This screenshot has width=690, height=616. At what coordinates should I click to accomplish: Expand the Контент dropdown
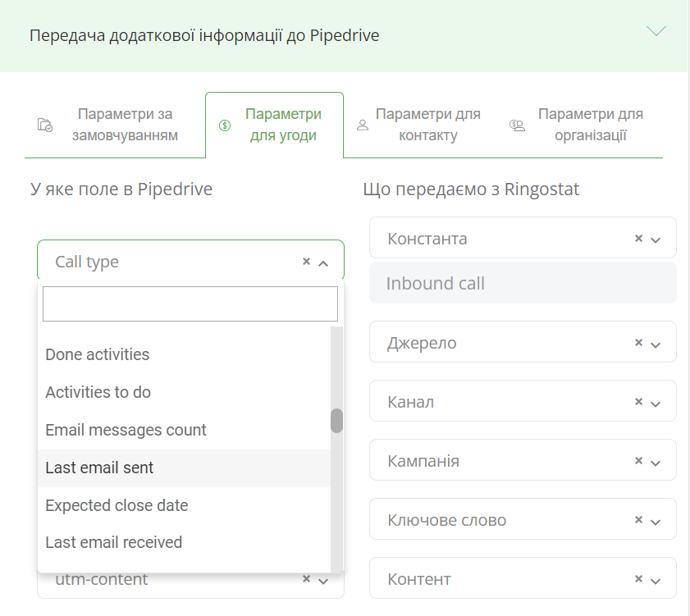(656, 581)
